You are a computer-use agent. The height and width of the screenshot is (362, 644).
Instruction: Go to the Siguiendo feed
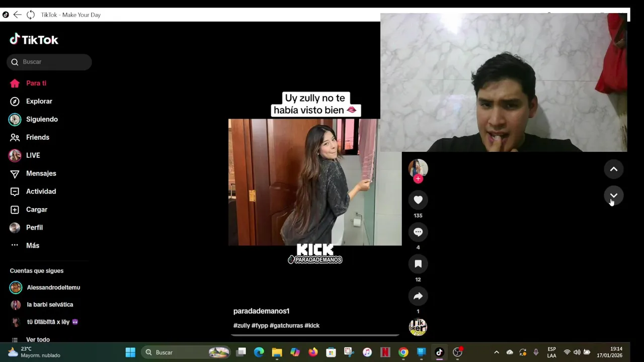pyautogui.click(x=42, y=120)
